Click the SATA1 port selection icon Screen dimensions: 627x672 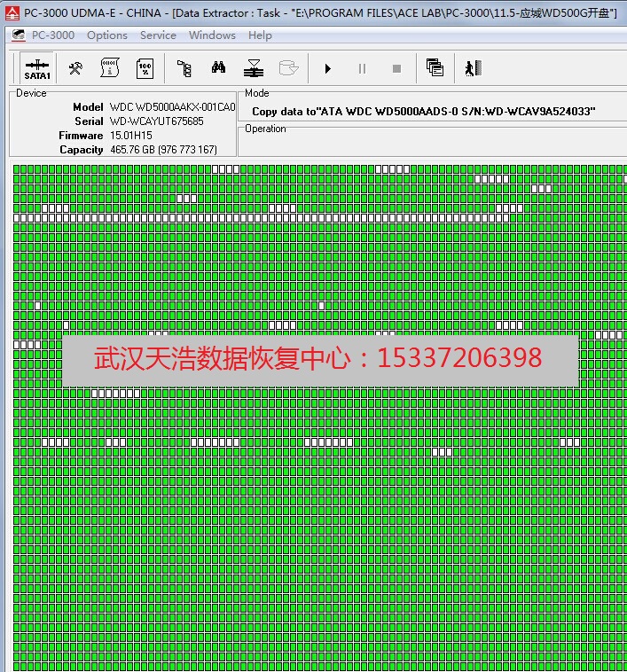(x=37, y=69)
